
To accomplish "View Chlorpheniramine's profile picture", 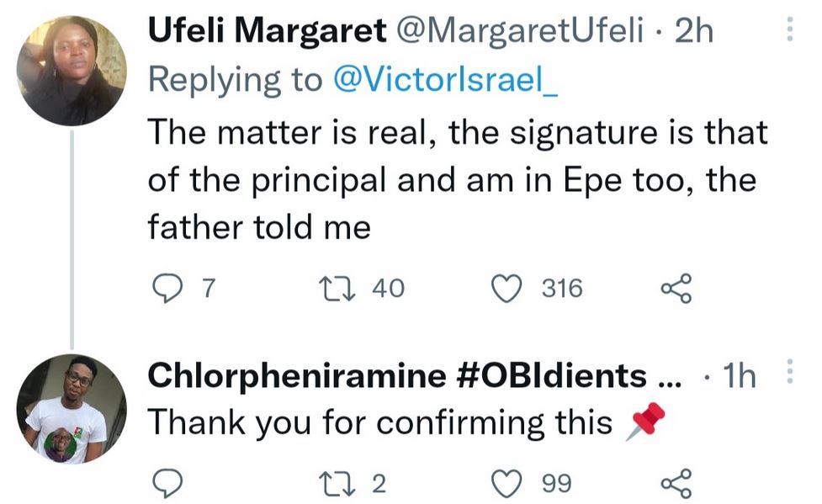I will pos(72,409).
